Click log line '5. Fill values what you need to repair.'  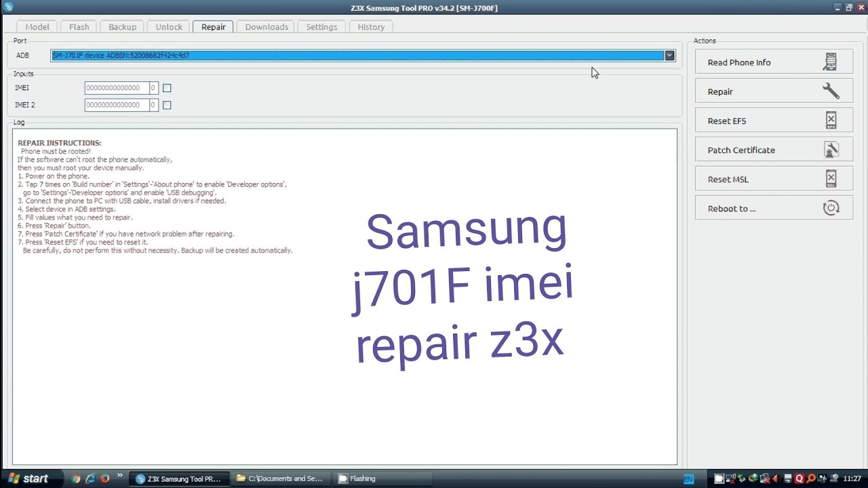coord(75,218)
